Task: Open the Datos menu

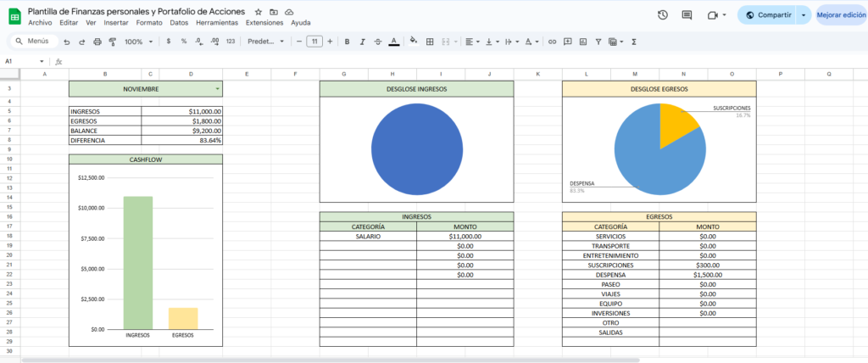Action: click(x=179, y=23)
